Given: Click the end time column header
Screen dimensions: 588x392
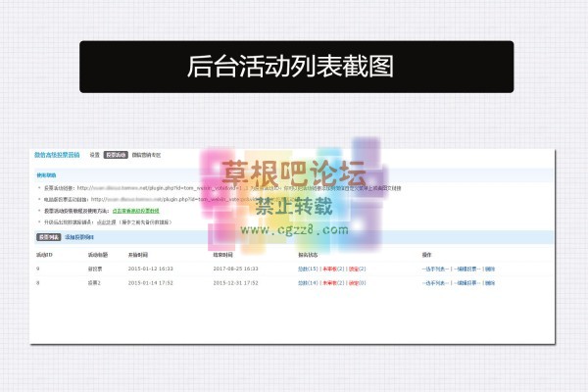Looking at the screenshot, I should (x=222, y=255).
